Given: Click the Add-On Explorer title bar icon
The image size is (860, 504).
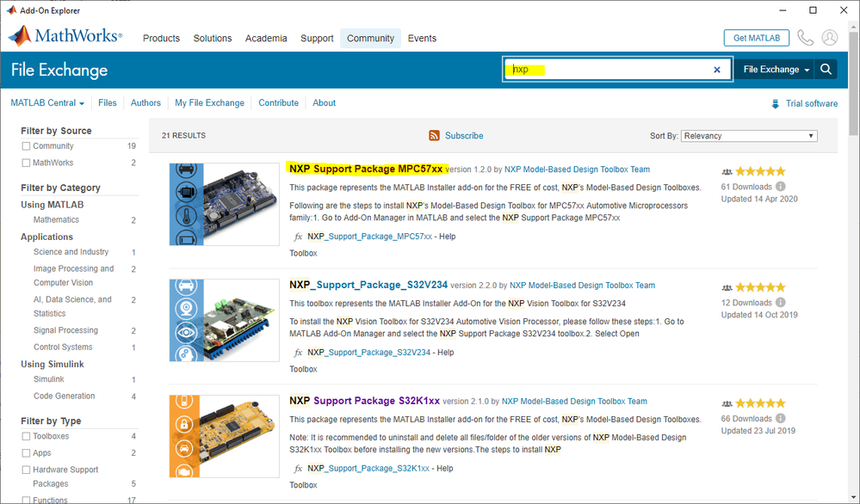Looking at the screenshot, I should (11, 9).
